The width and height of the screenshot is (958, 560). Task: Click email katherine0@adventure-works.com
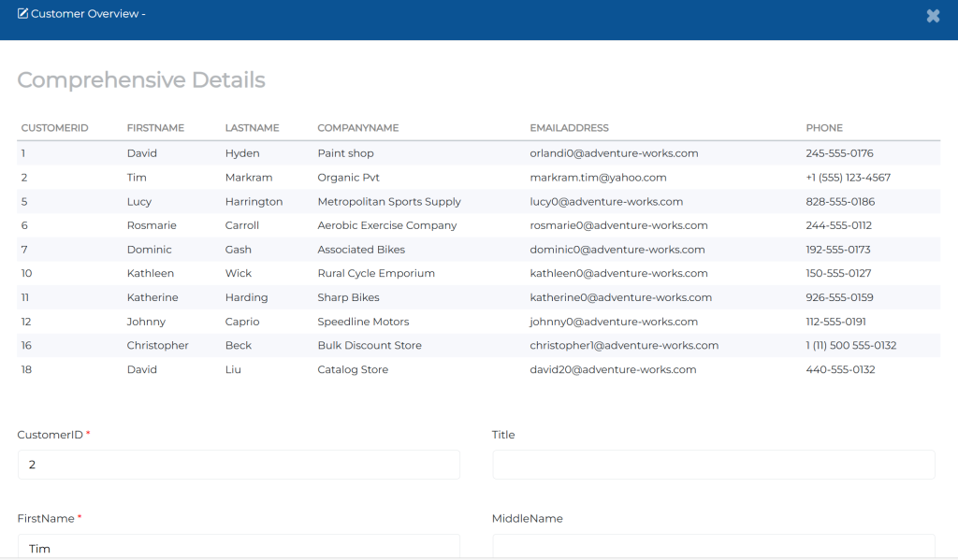(x=621, y=297)
